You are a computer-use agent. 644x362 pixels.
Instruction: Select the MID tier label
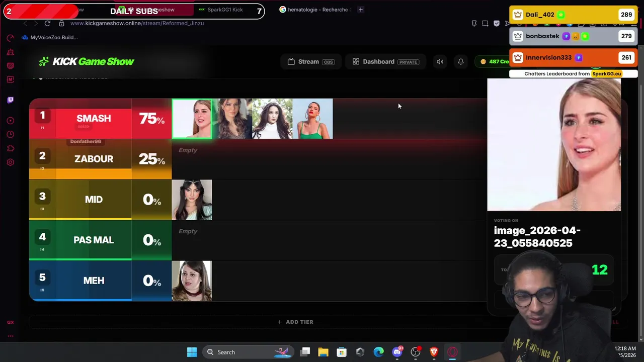(x=94, y=200)
